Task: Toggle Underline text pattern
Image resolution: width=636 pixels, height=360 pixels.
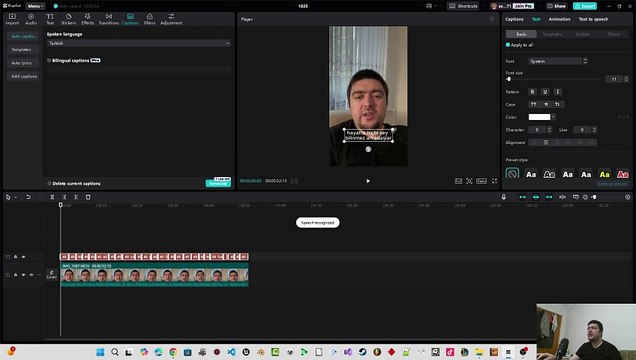Action: (545, 92)
